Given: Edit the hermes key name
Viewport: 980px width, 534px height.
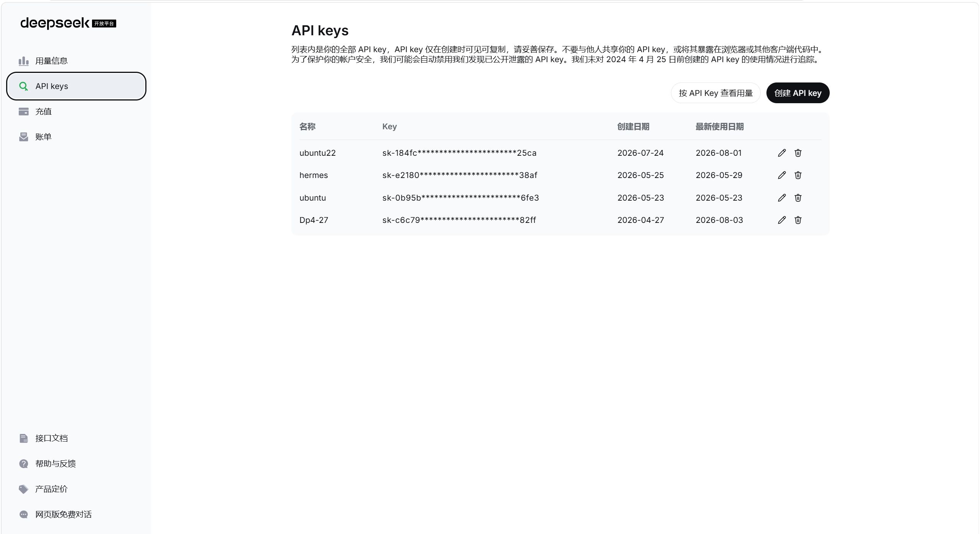Looking at the screenshot, I should coord(782,175).
